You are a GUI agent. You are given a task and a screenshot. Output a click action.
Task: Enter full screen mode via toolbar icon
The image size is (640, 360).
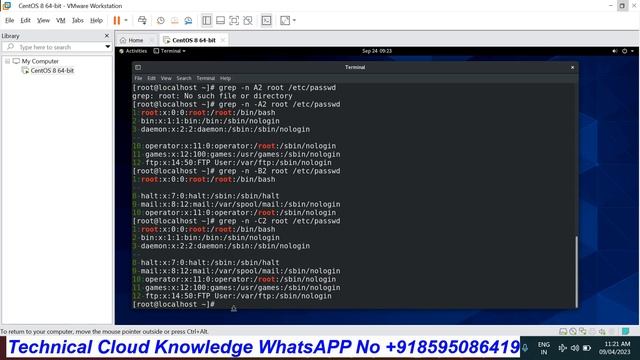(x=234, y=20)
